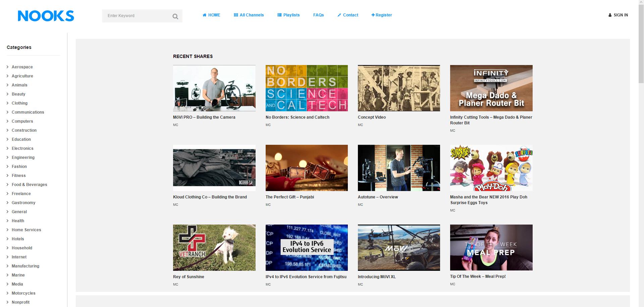This screenshot has width=644, height=307.
Task: Select the Nonprofit category
Action: (x=21, y=302)
